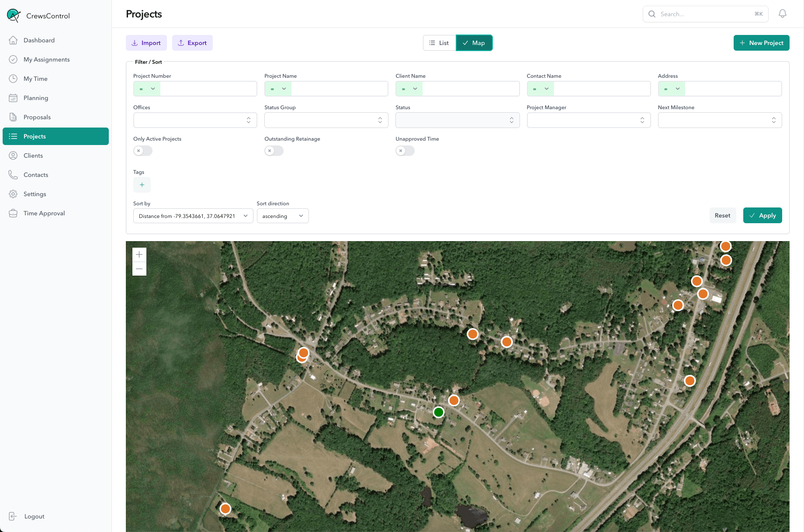This screenshot has width=804, height=532.
Task: Click the notifications bell icon
Action: coord(782,14)
